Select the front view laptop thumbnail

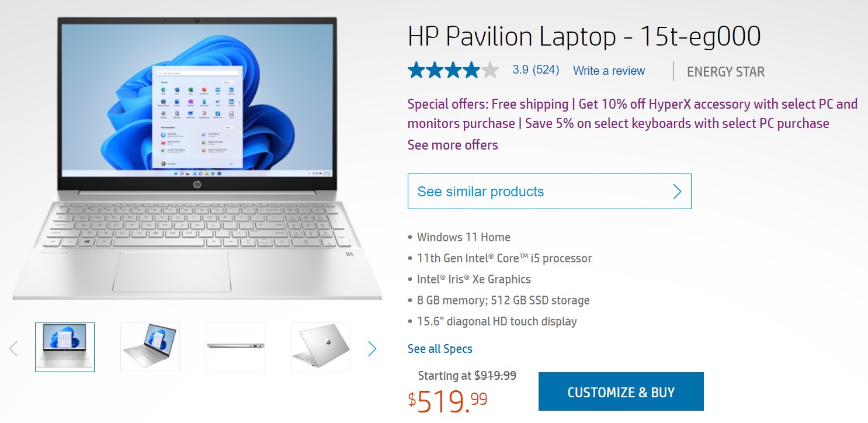[x=65, y=347]
